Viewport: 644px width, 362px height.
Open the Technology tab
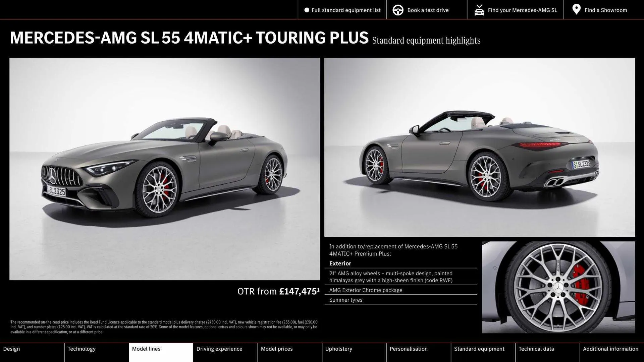82,349
